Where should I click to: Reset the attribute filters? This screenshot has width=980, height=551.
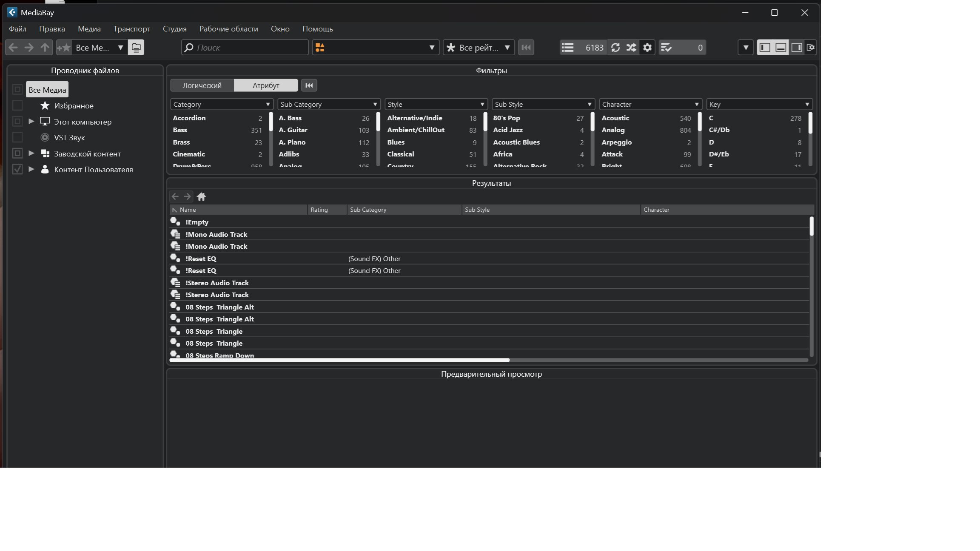click(x=309, y=85)
